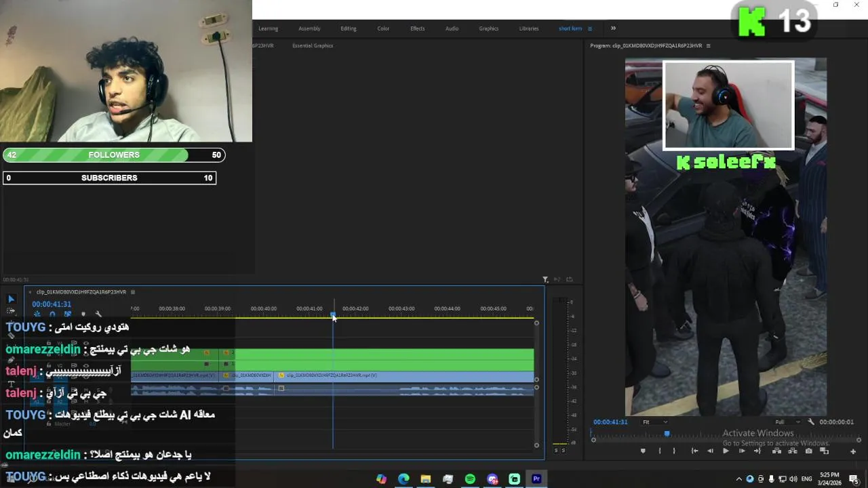Click the timeline timecode 00:00:41:31

click(x=52, y=304)
